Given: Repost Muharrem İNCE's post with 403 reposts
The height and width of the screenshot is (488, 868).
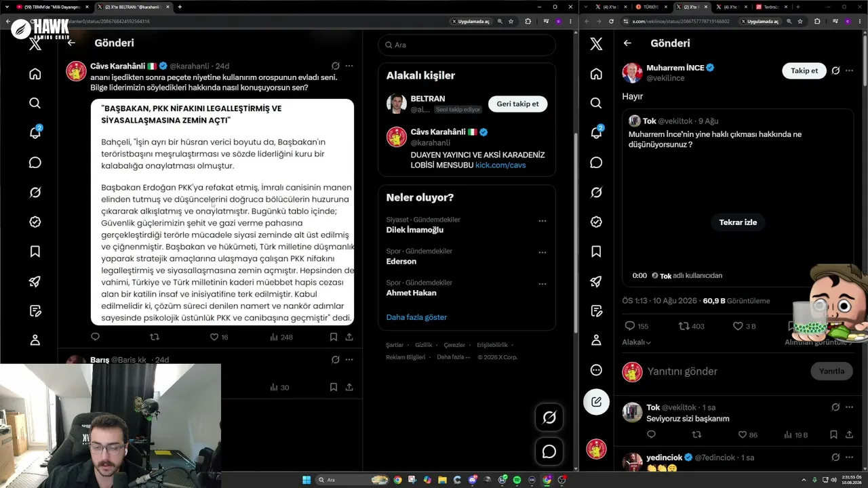Looking at the screenshot, I should coord(692,326).
